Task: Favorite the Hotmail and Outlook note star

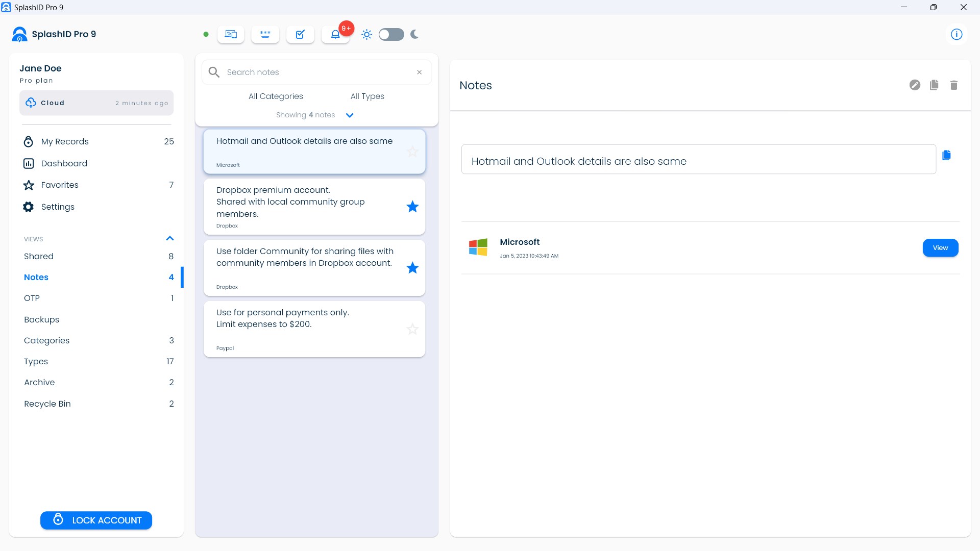Action: point(412,152)
